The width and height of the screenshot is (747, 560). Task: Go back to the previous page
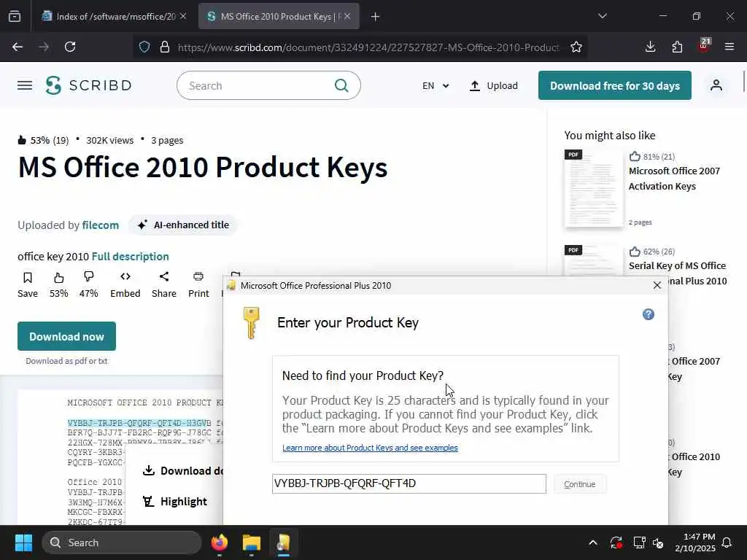click(x=18, y=47)
